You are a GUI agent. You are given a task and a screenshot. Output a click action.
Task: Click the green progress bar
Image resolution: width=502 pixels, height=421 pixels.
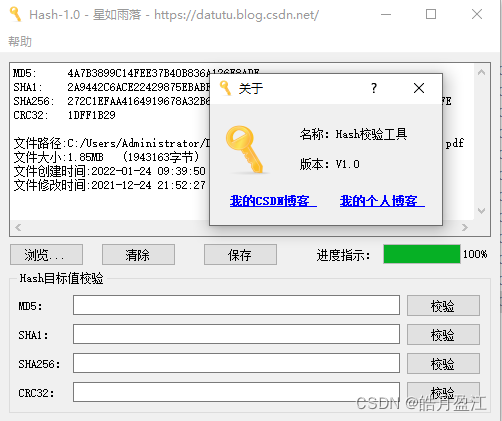(x=422, y=254)
